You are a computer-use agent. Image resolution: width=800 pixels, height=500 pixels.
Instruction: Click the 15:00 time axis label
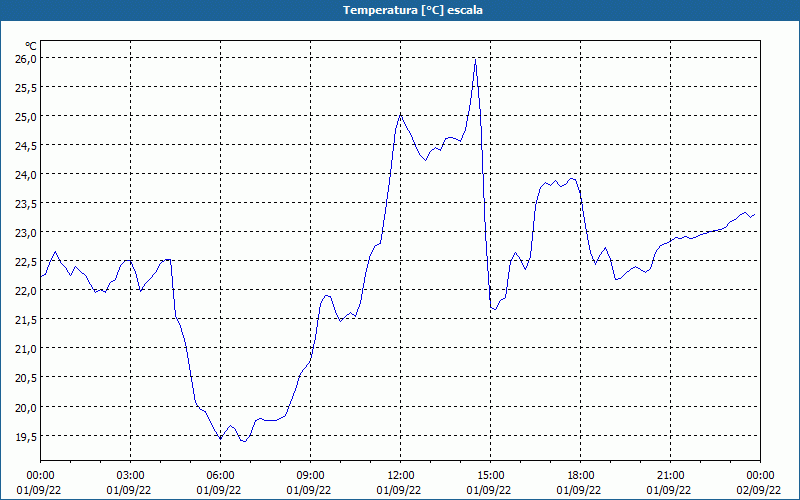point(490,476)
